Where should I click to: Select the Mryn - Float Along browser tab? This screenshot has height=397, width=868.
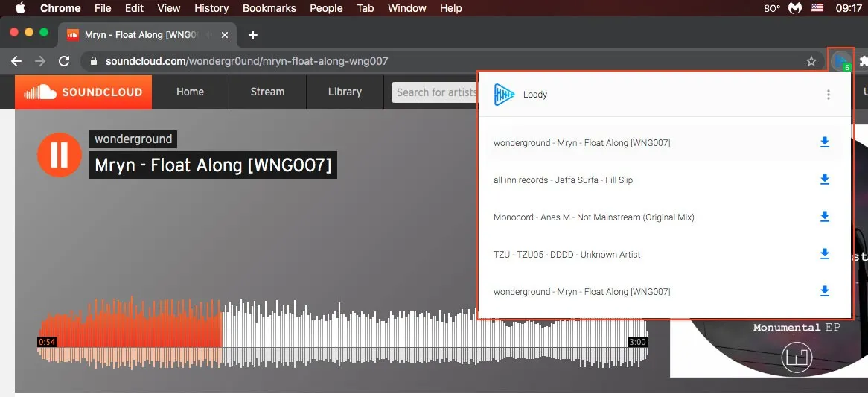pos(147,35)
